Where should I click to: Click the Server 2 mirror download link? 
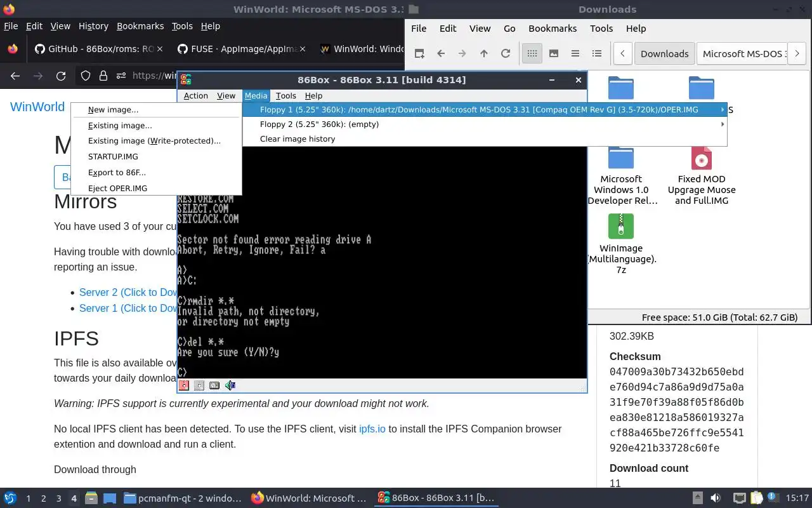click(128, 292)
